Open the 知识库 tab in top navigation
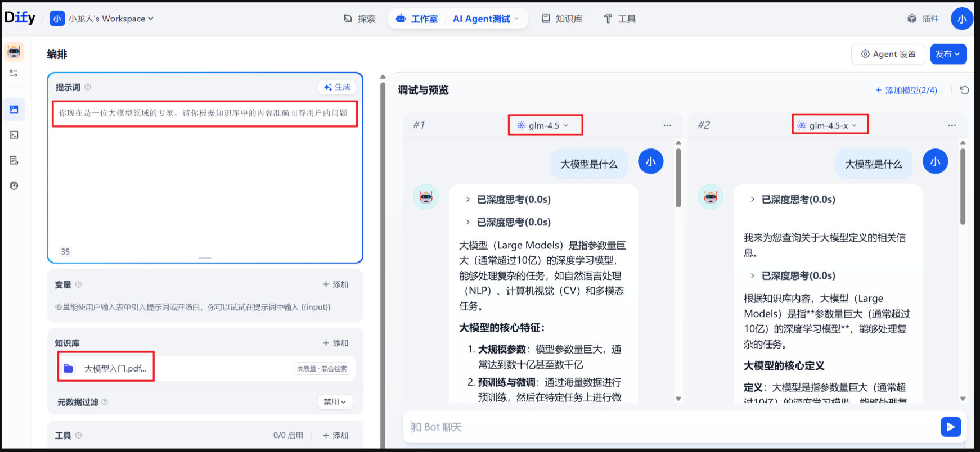Image resolution: width=980 pixels, height=452 pixels. 562,19
